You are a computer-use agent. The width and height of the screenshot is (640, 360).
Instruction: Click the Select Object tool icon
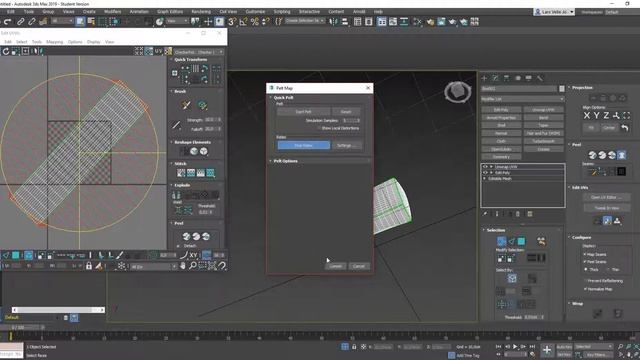(80, 22)
